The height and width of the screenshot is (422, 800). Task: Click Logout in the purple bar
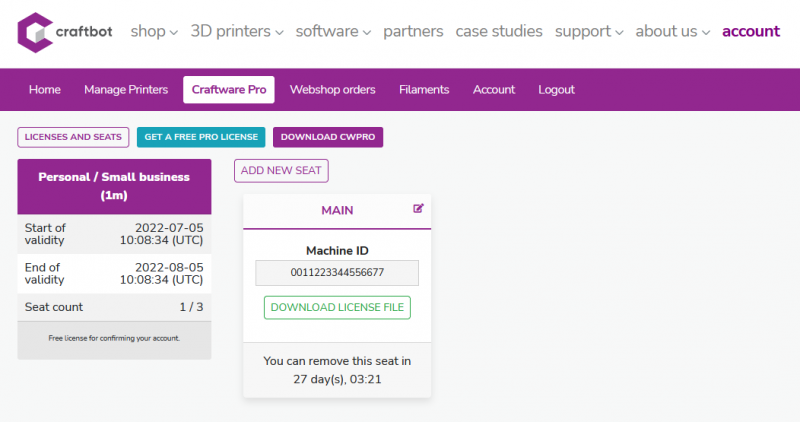coord(556,90)
